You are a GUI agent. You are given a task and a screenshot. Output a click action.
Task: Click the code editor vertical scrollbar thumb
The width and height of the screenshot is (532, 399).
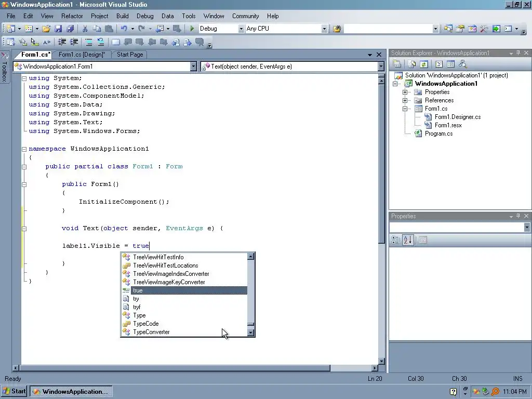pyautogui.click(x=381, y=165)
